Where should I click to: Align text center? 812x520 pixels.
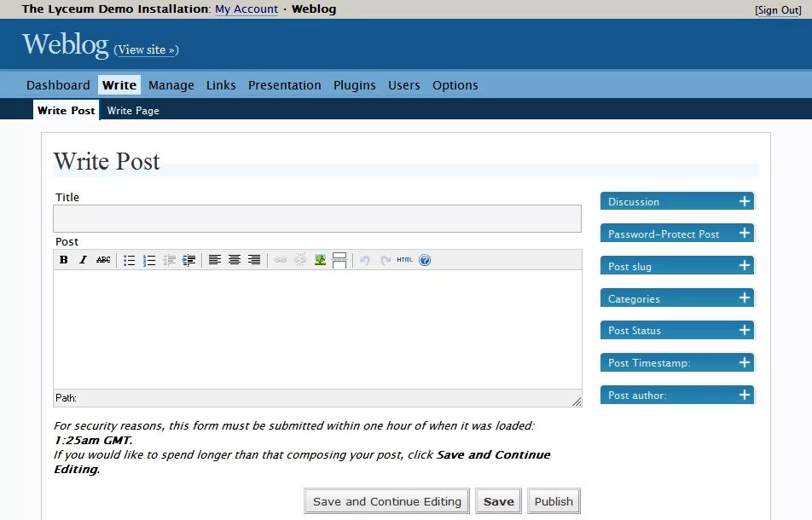(234, 260)
